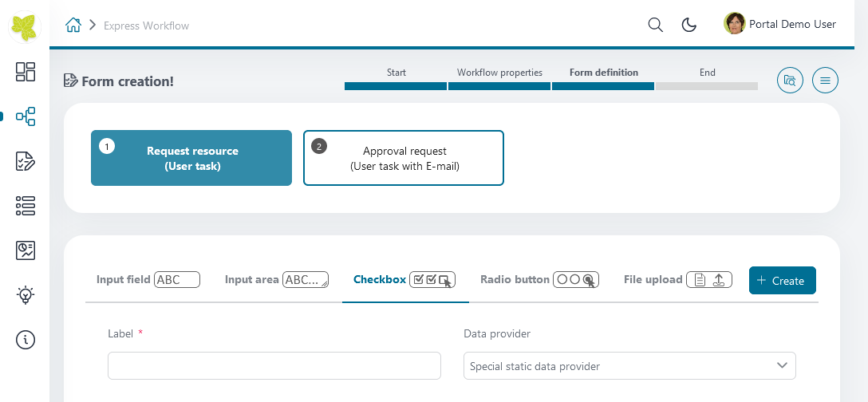Switch to the Radio button tab
Image resolution: width=868 pixels, height=402 pixels.
pos(540,280)
